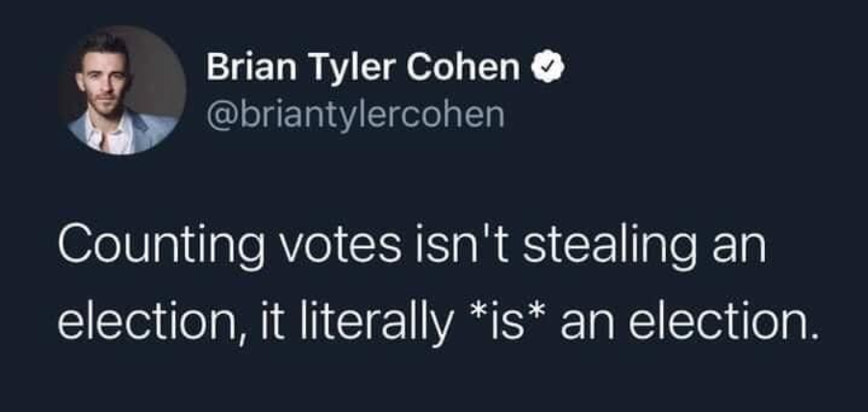Click the middle name "Tyler" in header

pos(343,68)
